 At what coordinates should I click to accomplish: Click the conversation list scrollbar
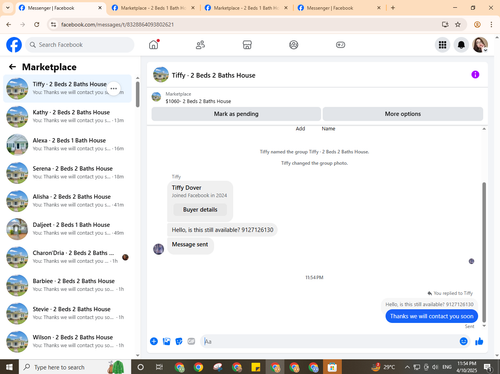click(x=138, y=94)
